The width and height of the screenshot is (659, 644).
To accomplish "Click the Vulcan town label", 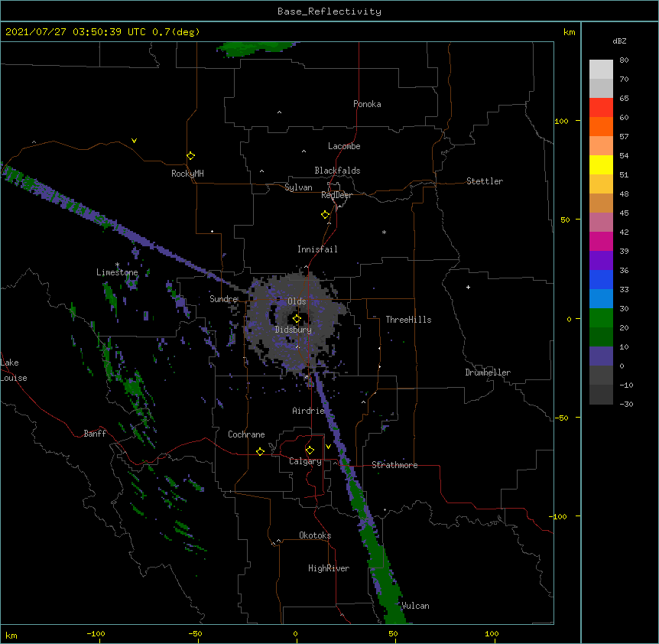I will (415, 606).
